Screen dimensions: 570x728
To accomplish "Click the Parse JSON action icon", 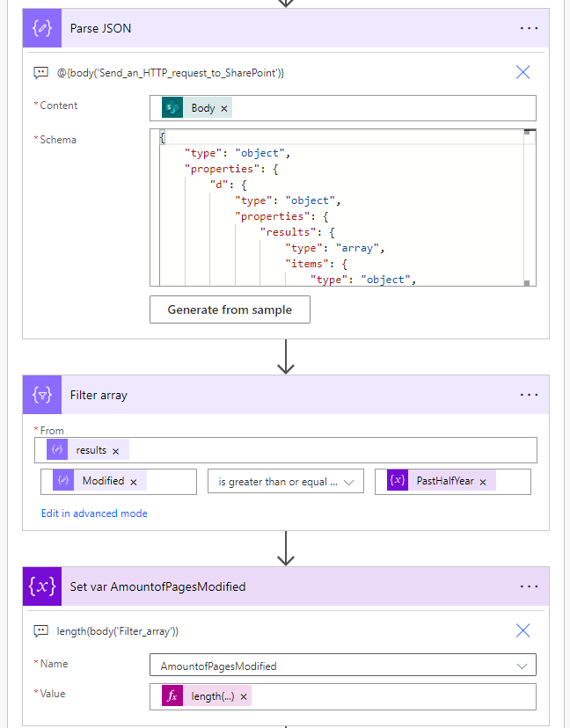I will [42, 28].
